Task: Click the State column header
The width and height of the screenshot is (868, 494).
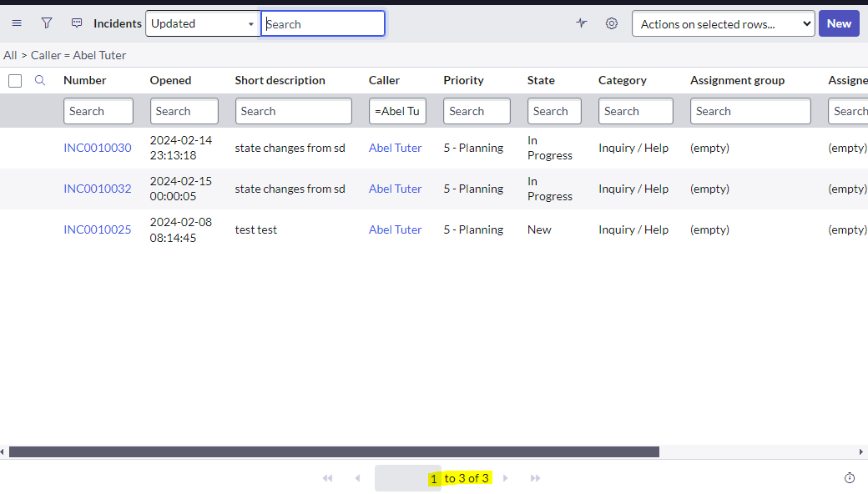Action: click(x=541, y=80)
